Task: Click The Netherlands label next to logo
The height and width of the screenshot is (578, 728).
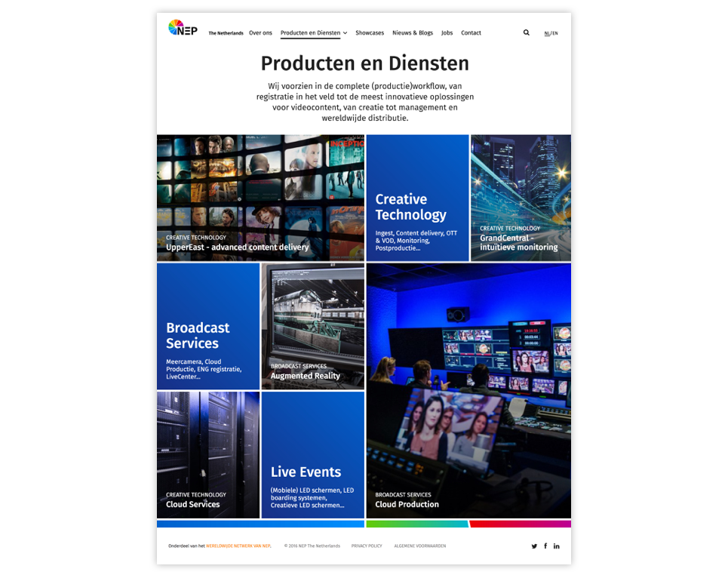Action: pyautogui.click(x=226, y=33)
